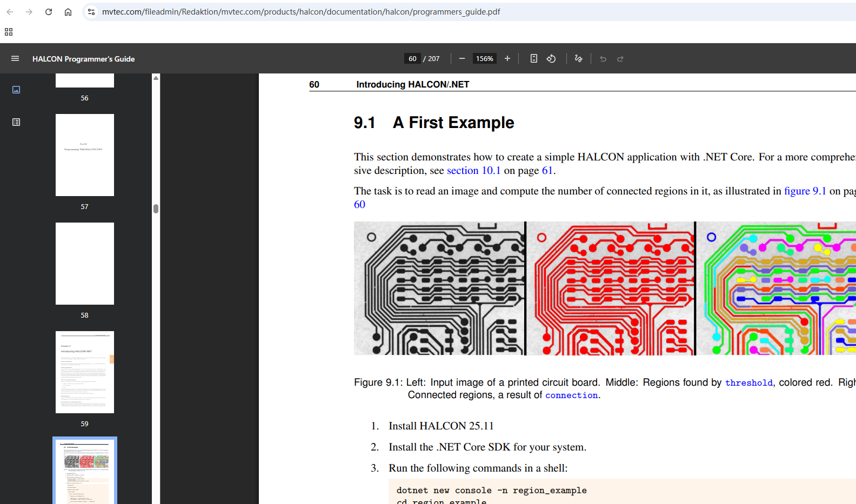This screenshot has height=504, width=856.
Task: Open the 'threshold' operator link in caption
Action: click(x=749, y=383)
